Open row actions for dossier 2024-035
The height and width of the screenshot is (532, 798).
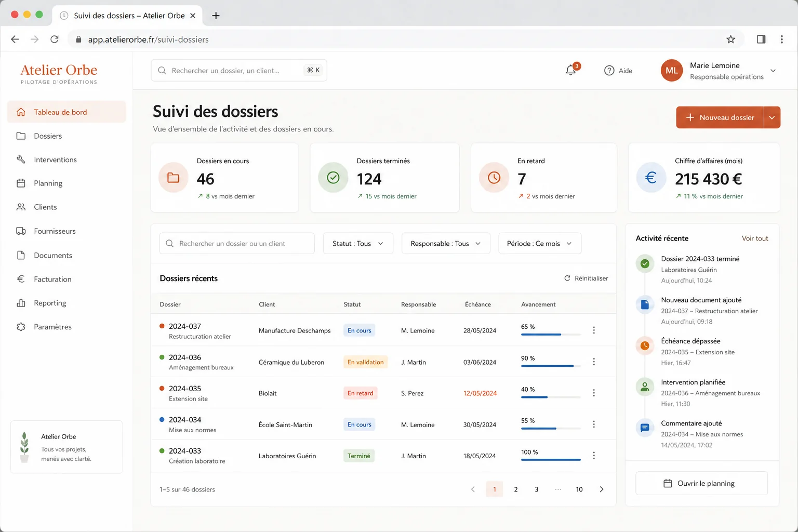pyautogui.click(x=594, y=393)
